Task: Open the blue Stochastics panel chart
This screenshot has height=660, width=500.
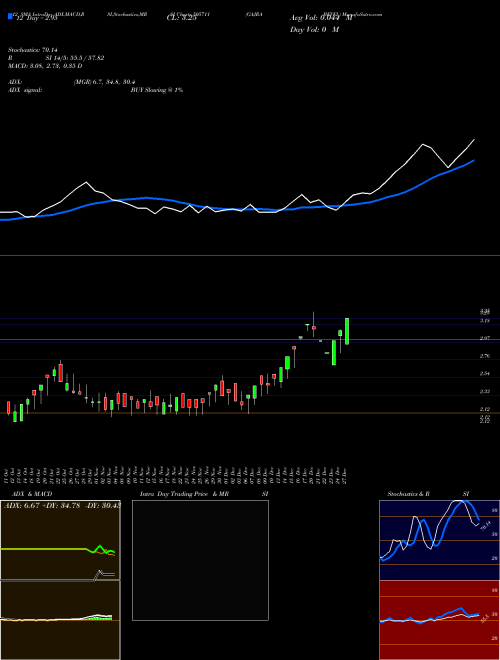Action: 439,540
